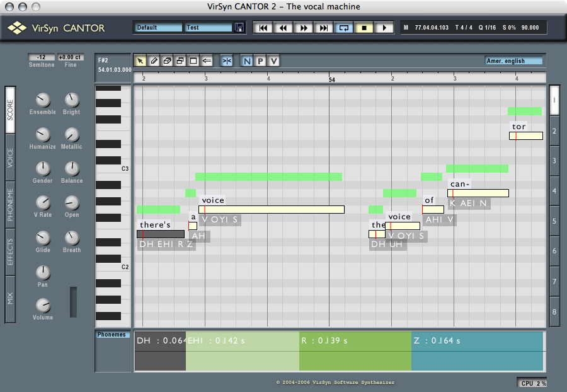This screenshot has width=567, height=392.
Task: Click the Volume knob
Action: coord(43,306)
